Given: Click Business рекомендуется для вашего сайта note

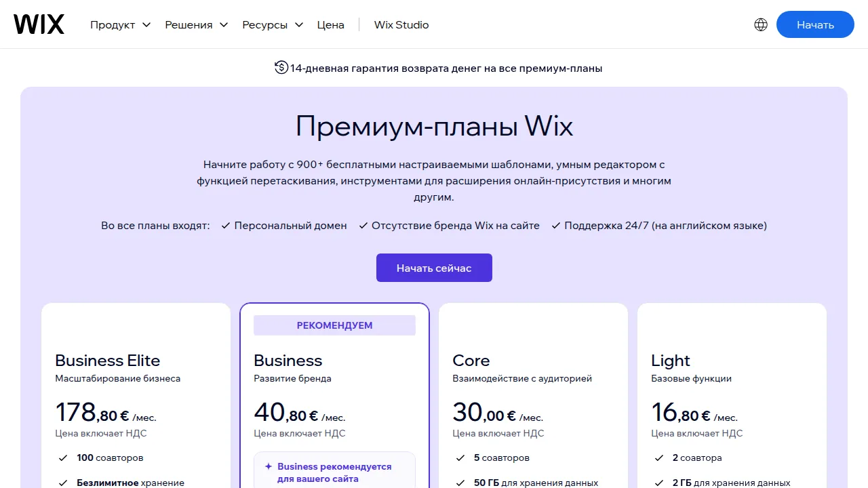Looking at the screenshot, I should (x=334, y=472).
